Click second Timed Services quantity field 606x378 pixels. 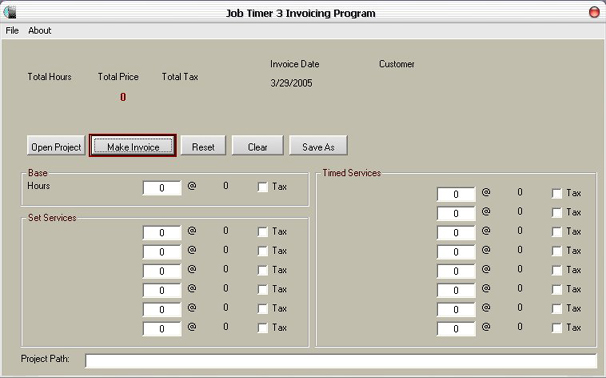pos(456,213)
